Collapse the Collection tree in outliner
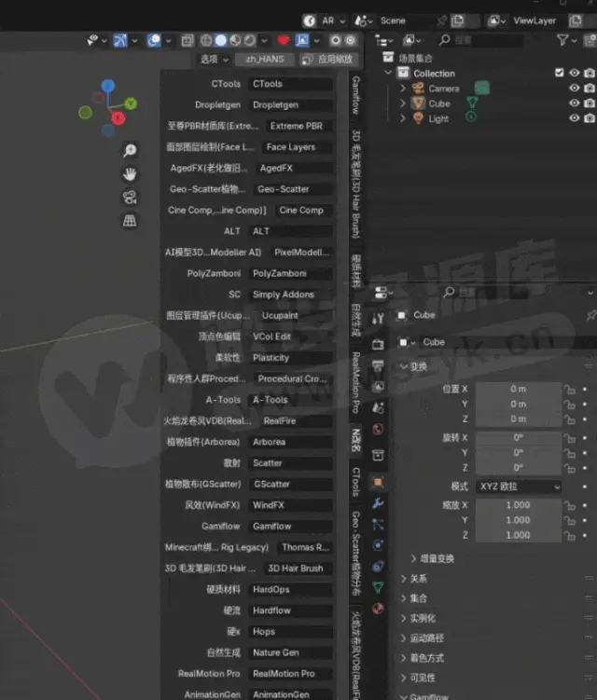The image size is (597, 700). (388, 73)
